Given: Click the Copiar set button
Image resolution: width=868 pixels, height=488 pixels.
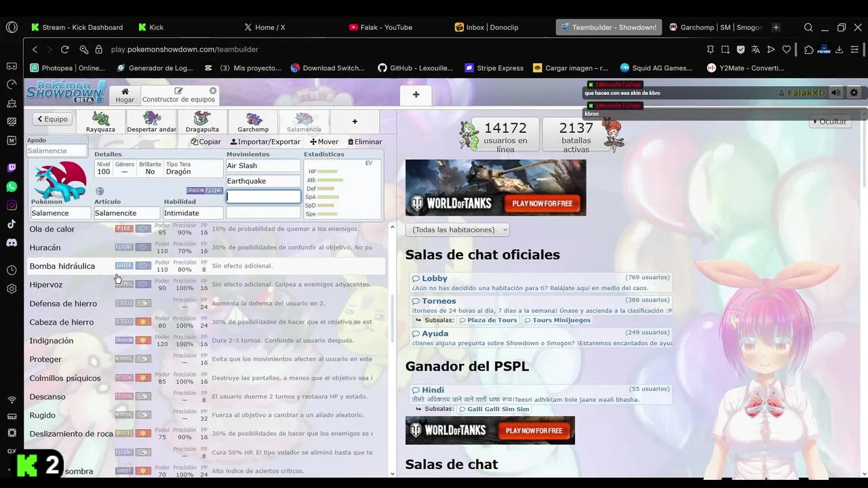Looking at the screenshot, I should pos(206,142).
